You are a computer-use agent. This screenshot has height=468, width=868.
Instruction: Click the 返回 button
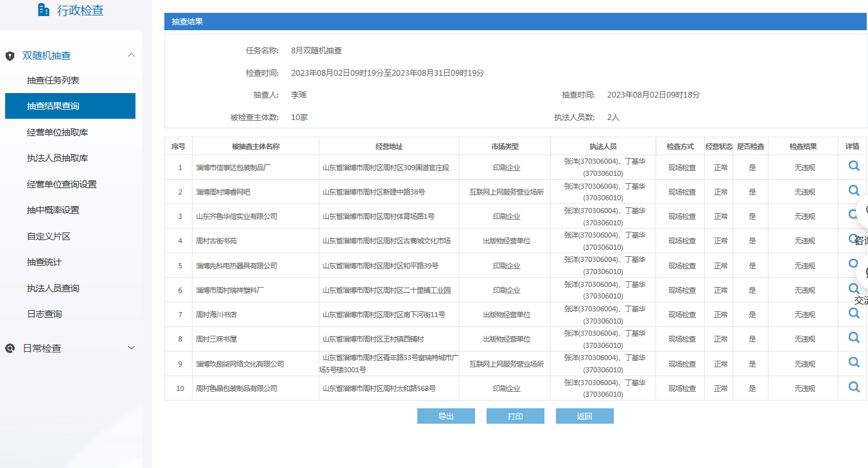(584, 416)
